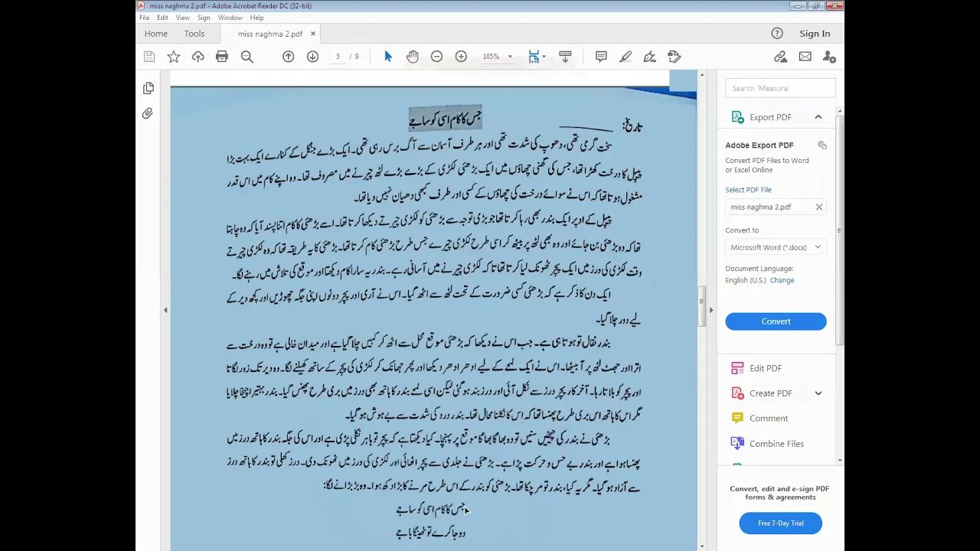980x551 pixels.
Task: Toggle scrolling mode icon
Action: tap(566, 57)
